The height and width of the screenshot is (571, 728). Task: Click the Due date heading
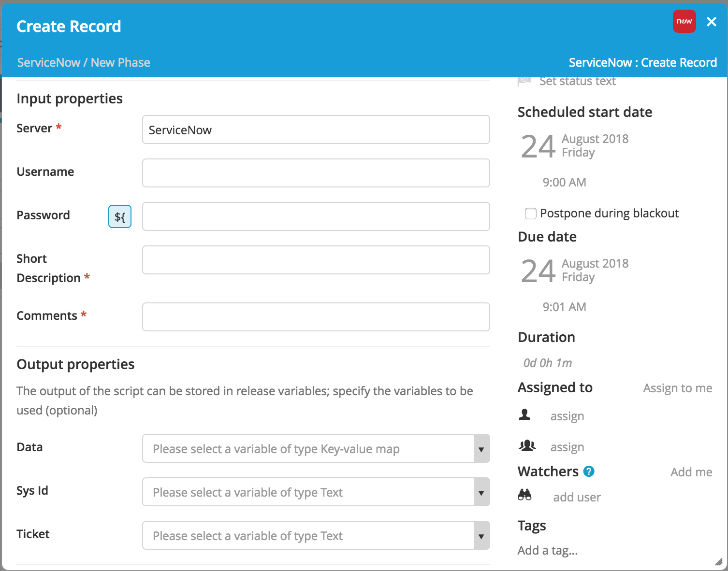click(547, 237)
